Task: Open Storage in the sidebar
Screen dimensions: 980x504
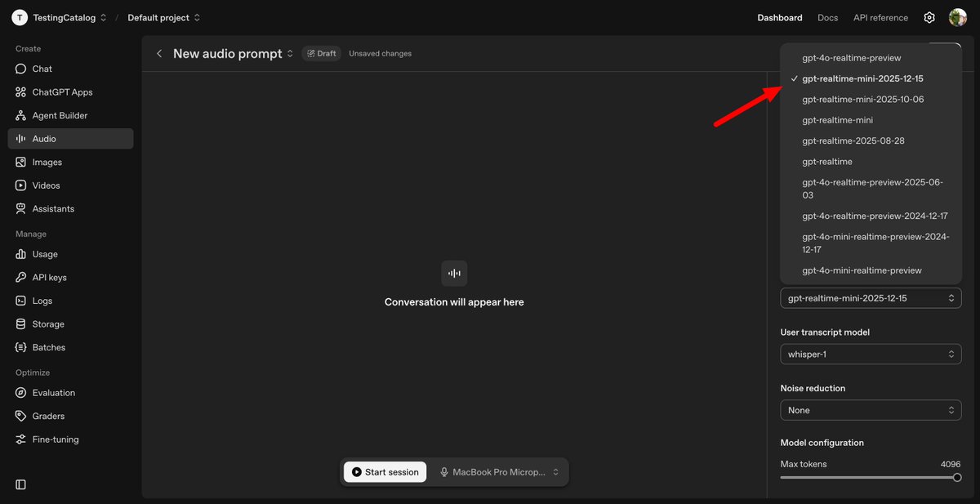Action: coord(70,324)
